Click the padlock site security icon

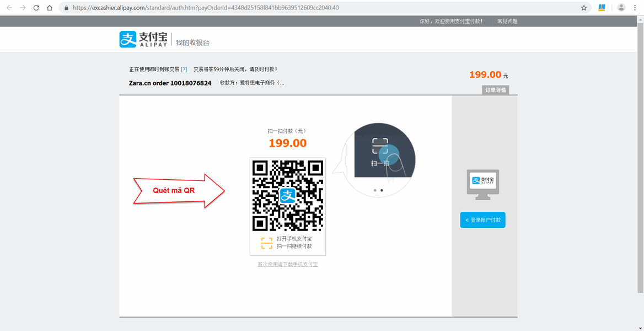66,8
